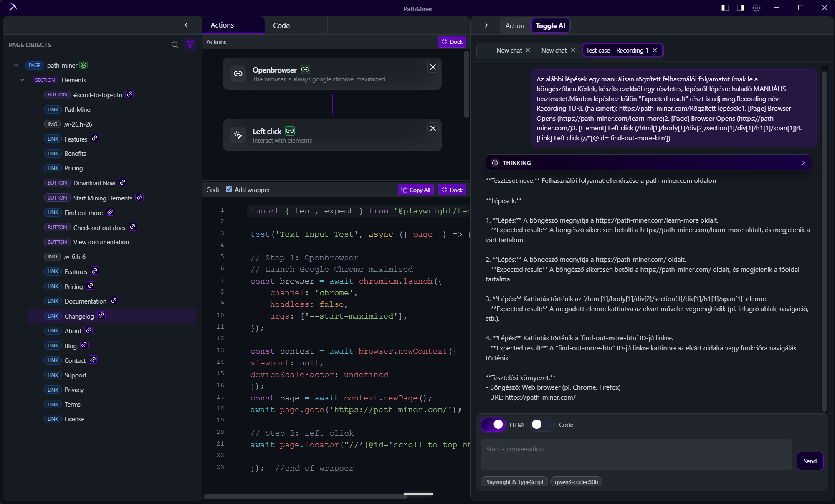Click the globe icon next to path-miner page
Screen dimensions: 835x504
83,65
